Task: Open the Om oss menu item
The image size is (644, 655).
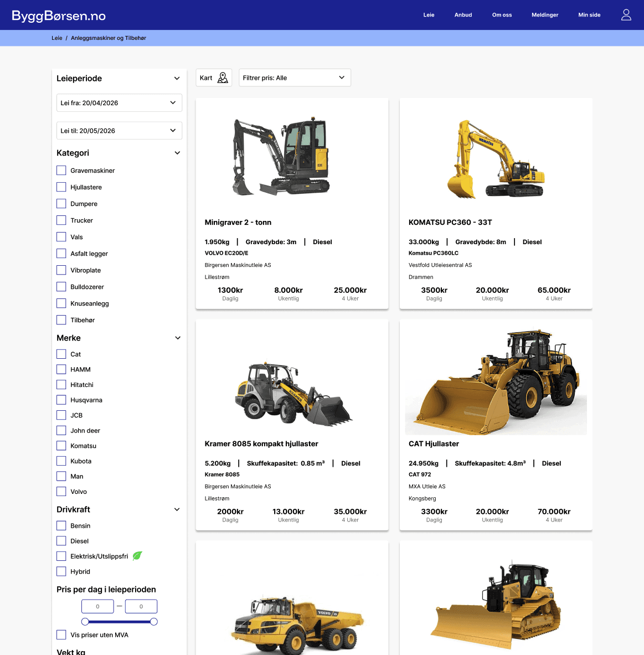Action: [x=502, y=14]
